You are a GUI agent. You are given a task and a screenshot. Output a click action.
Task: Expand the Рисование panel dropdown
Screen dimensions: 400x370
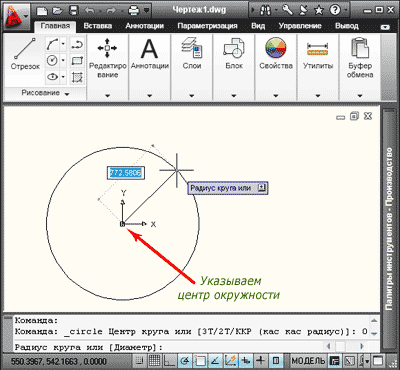coord(67,94)
